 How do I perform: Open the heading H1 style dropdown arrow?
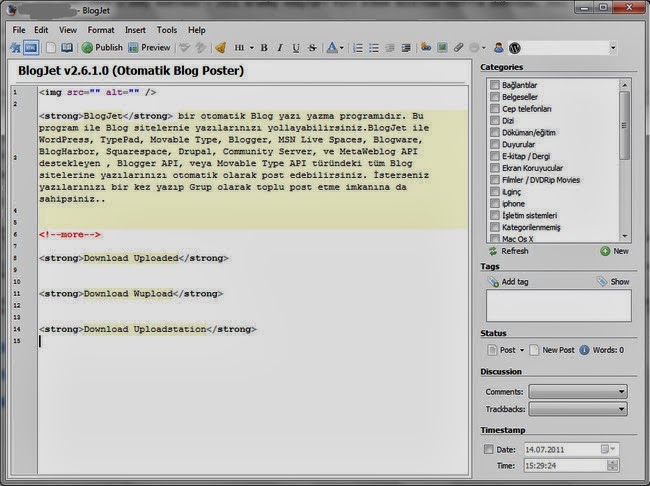click(x=252, y=48)
